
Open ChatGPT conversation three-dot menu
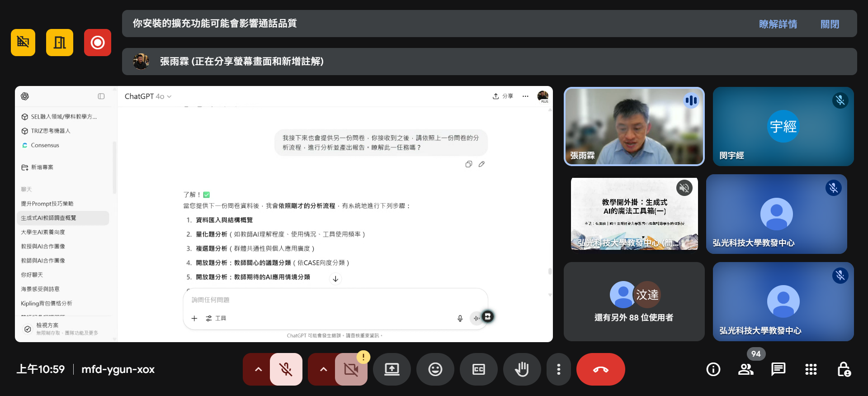click(x=525, y=96)
